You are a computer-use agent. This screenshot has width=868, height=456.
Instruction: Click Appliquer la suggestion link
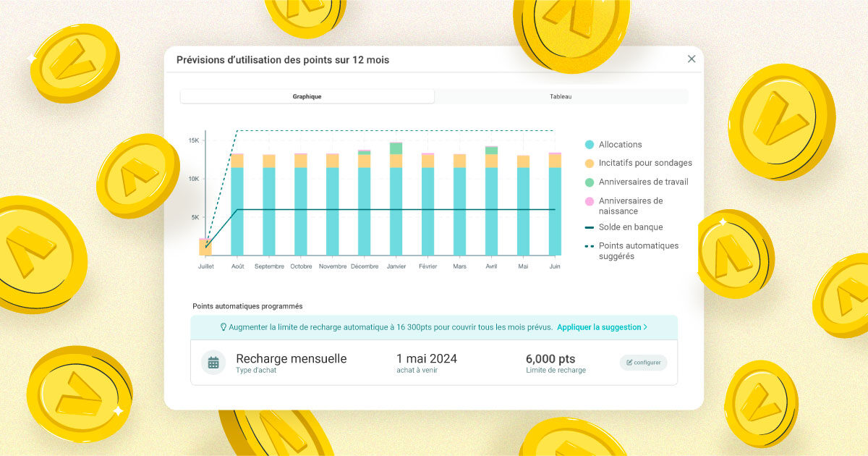click(602, 327)
